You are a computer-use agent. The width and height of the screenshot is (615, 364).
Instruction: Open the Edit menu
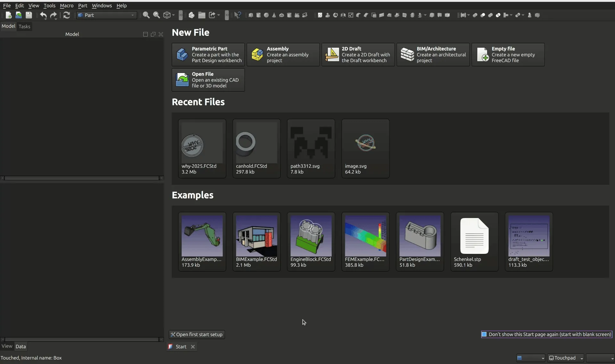pyautogui.click(x=20, y=5)
